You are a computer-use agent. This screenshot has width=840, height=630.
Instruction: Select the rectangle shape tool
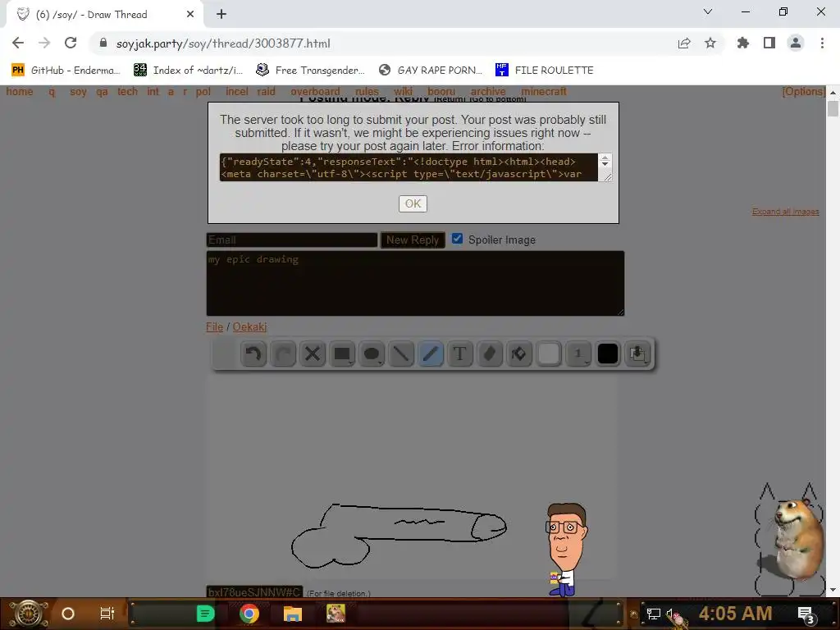[342, 354]
